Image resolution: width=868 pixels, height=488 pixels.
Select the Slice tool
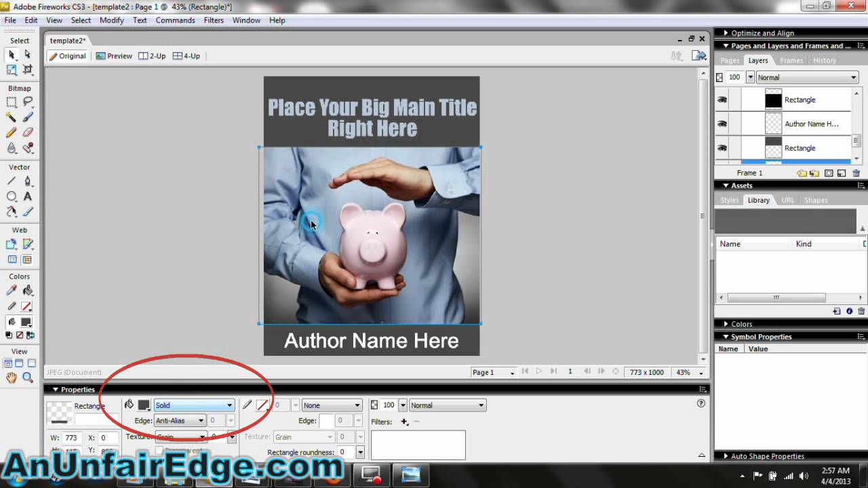(x=28, y=244)
